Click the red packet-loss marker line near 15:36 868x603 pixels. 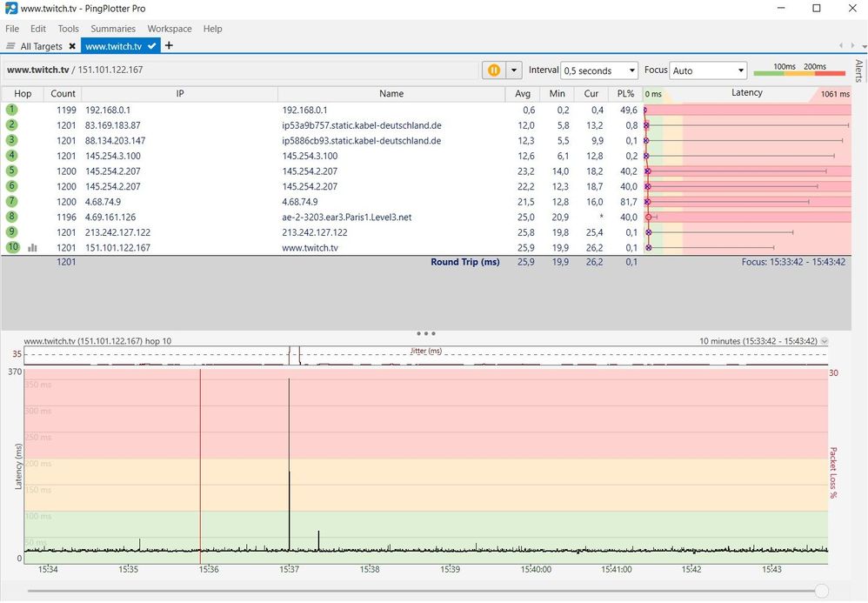pyautogui.click(x=200, y=466)
